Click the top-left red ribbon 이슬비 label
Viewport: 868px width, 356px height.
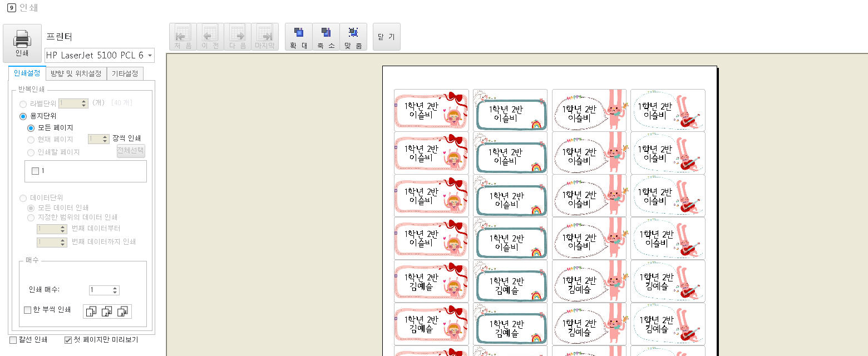pos(431,110)
